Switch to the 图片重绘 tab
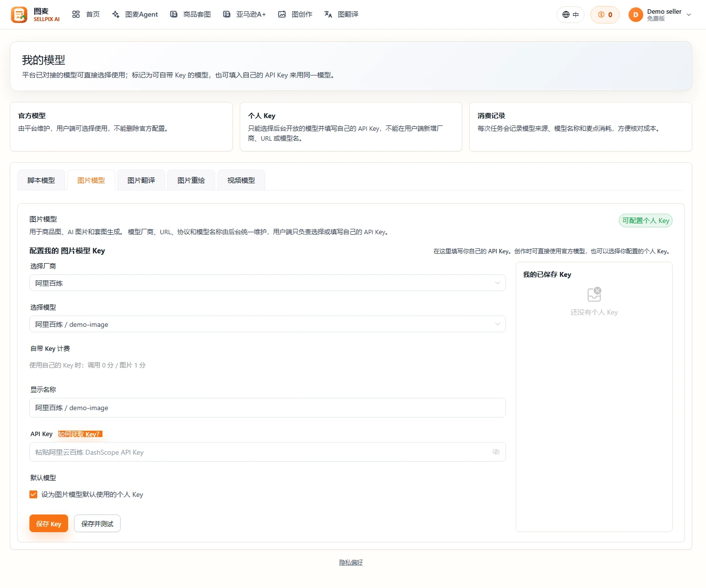The width and height of the screenshot is (706, 588). tap(191, 180)
